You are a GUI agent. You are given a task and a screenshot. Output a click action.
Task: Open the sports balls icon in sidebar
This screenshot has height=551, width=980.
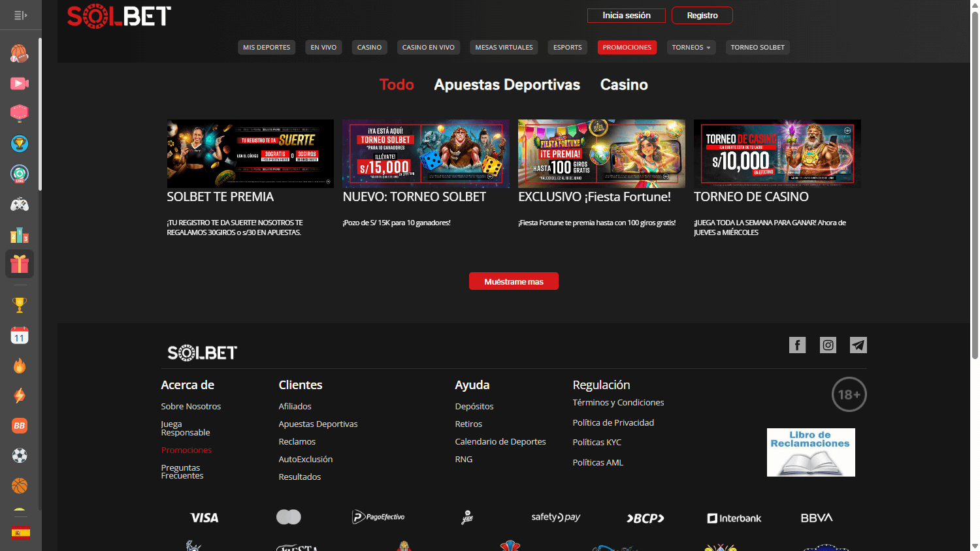20,54
